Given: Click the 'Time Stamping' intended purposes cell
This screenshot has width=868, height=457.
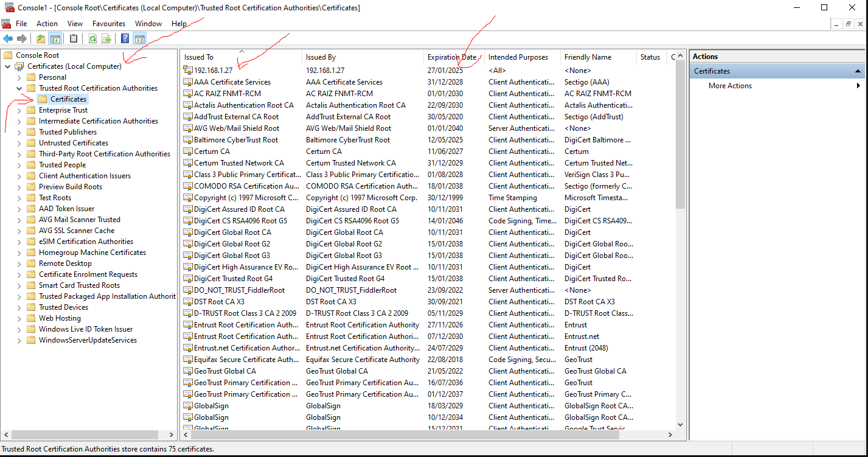Looking at the screenshot, I should [x=513, y=198].
